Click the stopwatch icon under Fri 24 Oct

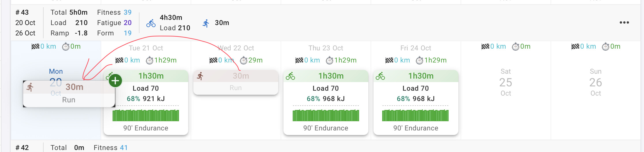pos(419,60)
